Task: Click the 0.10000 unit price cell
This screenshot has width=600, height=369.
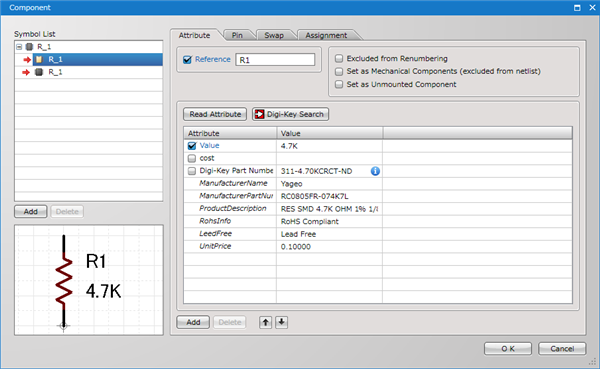Action: pos(329,247)
